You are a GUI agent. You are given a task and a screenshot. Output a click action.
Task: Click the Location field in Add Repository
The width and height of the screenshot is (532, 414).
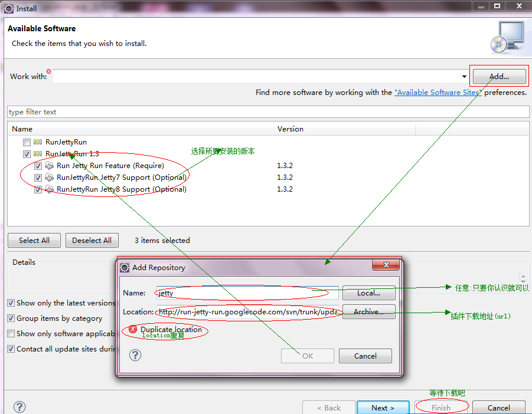pyautogui.click(x=247, y=312)
